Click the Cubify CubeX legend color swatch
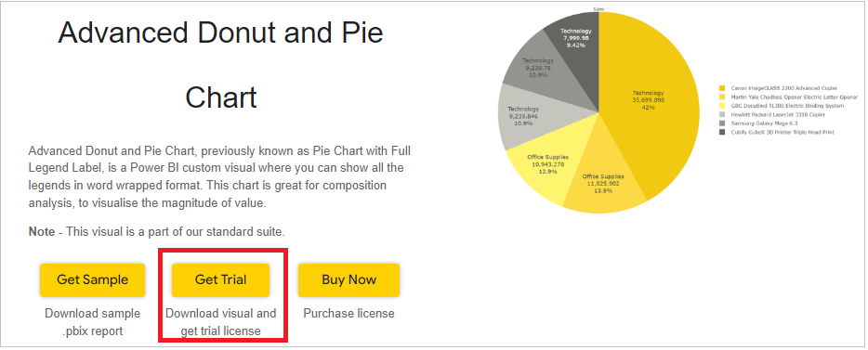Screen dimensions: 868x350 722,132
